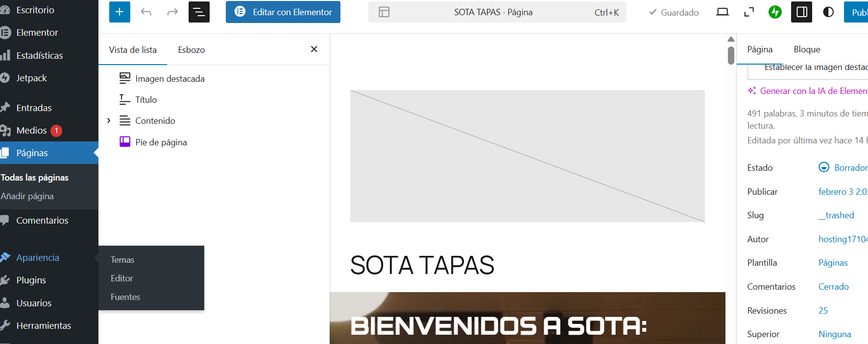Expand the Contenido tree item

tap(109, 120)
